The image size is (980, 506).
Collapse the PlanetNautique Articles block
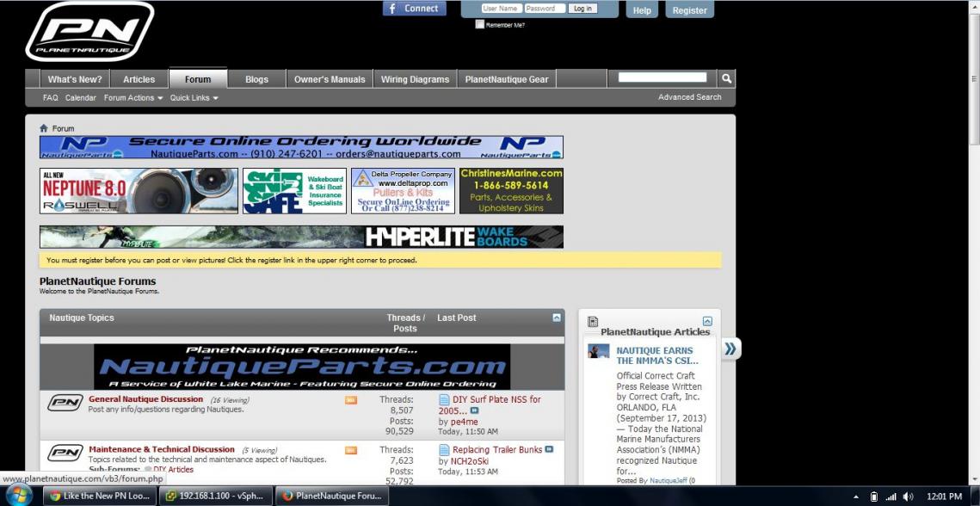(x=707, y=321)
